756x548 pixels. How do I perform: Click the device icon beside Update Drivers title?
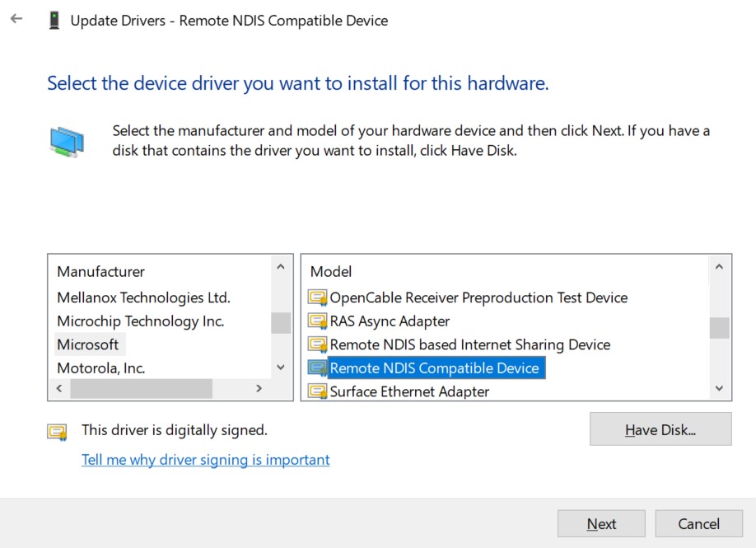click(54, 21)
